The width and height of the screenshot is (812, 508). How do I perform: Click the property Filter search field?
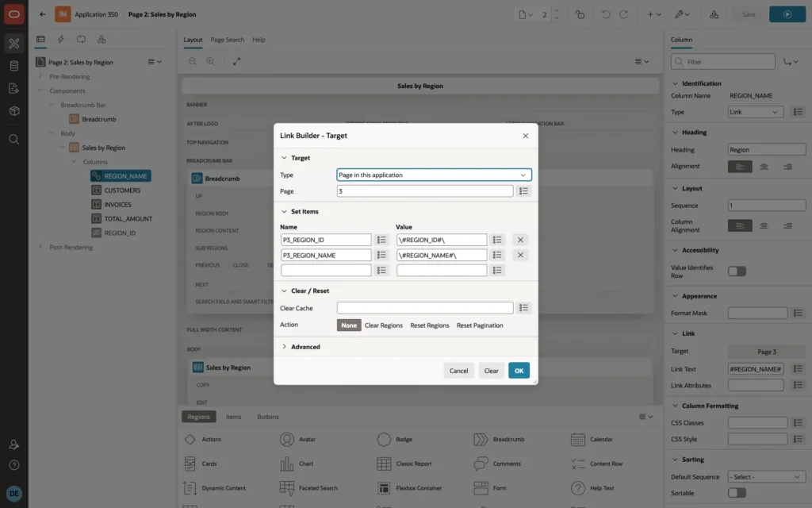coord(723,62)
